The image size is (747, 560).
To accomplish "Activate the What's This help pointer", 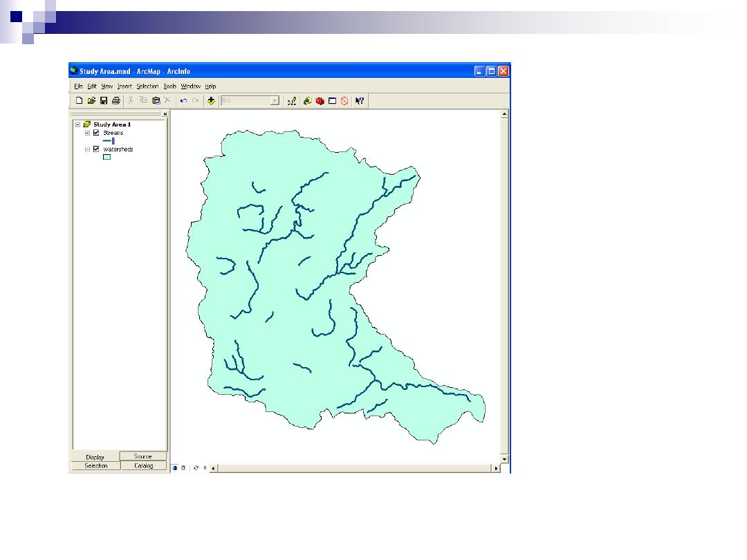I will [x=360, y=101].
